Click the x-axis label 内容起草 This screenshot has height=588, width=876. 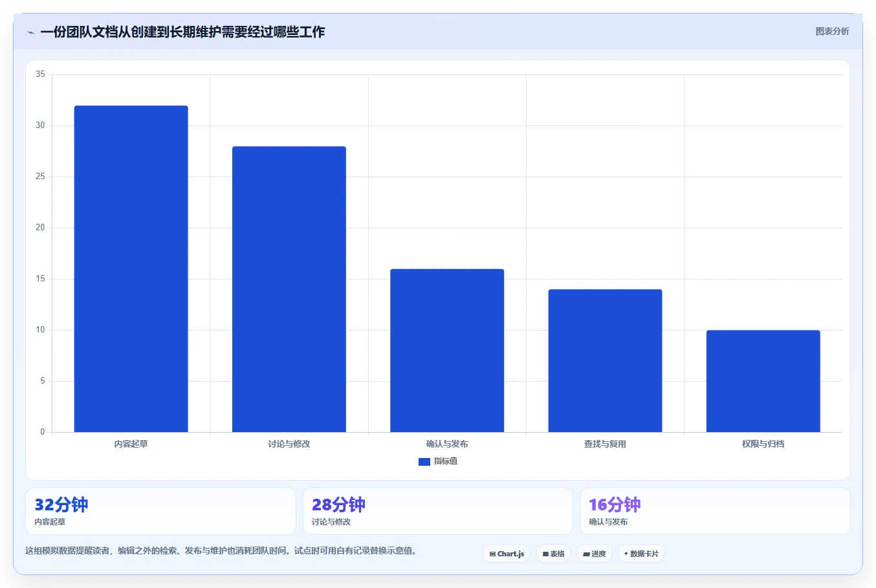pos(131,444)
